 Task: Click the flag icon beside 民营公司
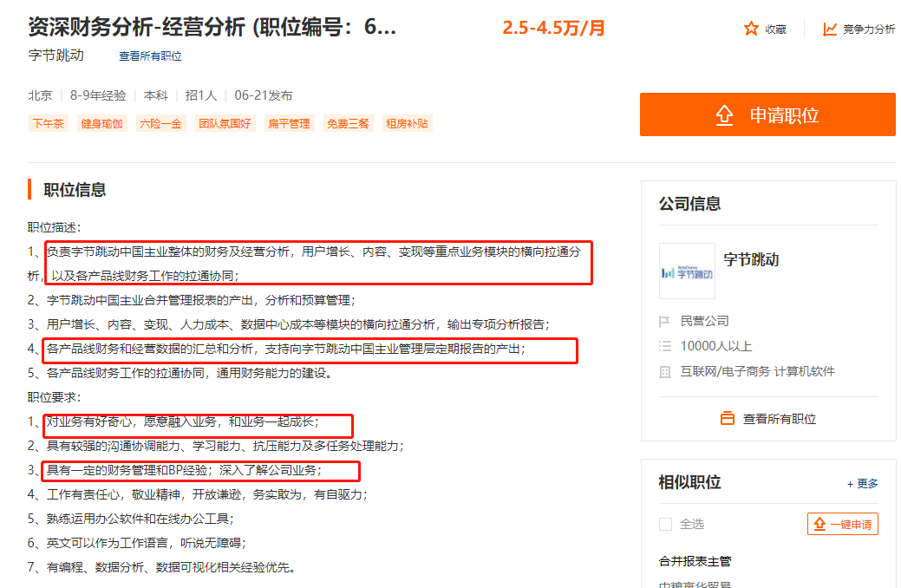click(x=664, y=321)
